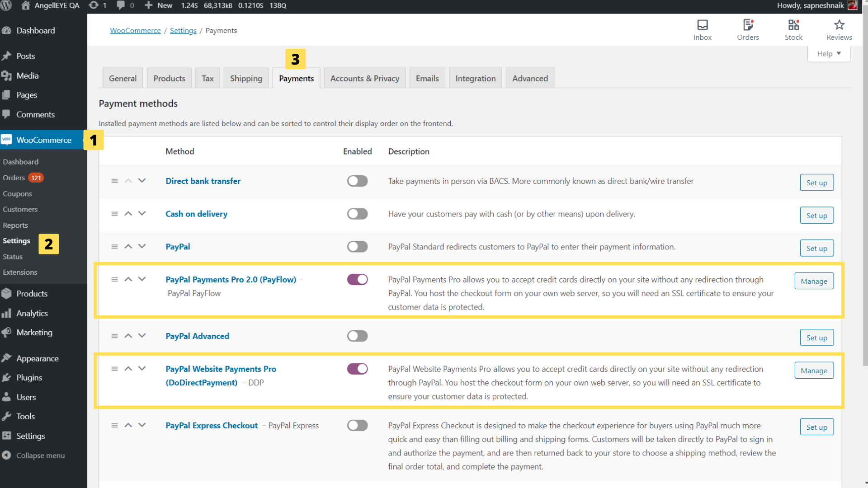Image resolution: width=868 pixels, height=488 pixels.
Task: Open the Orders activity panel
Action: [748, 30]
